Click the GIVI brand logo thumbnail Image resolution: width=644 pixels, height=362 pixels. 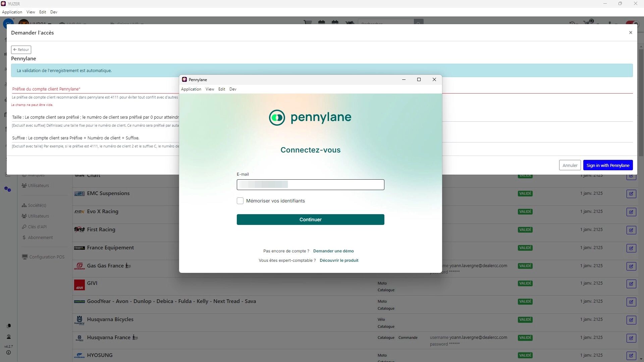pyautogui.click(x=79, y=285)
